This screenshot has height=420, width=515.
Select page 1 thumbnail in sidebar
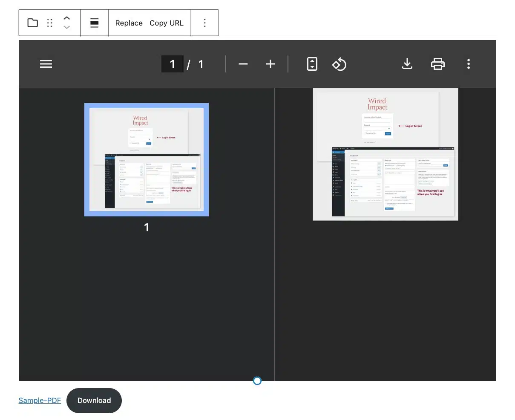147,159
